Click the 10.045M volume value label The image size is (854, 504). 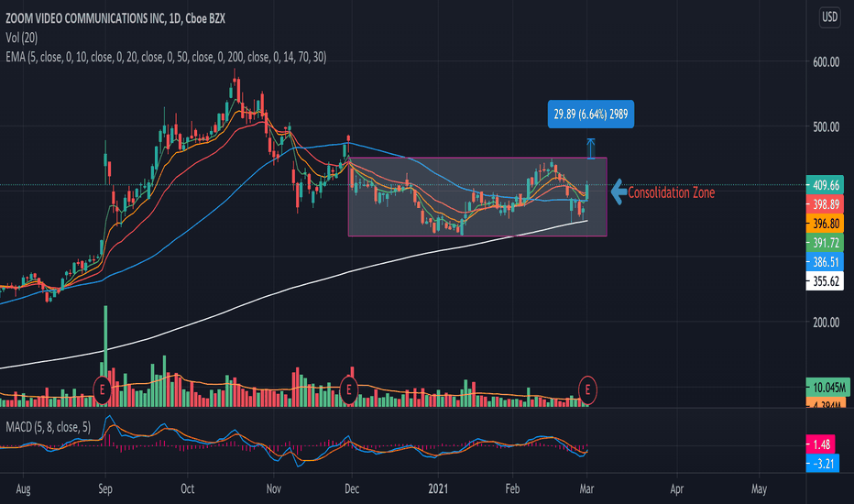click(x=827, y=388)
